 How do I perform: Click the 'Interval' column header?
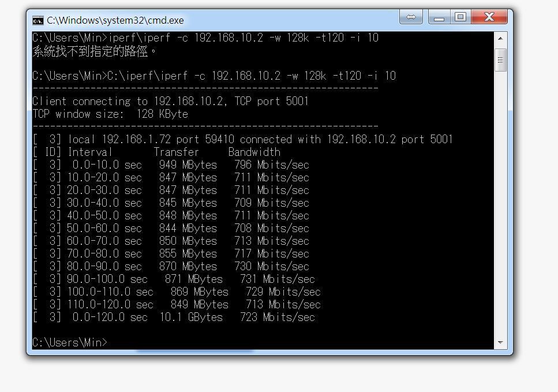[x=91, y=152]
